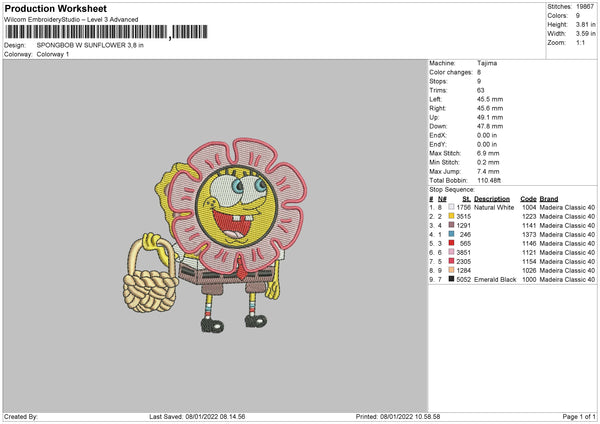Click the Up value 49.1 mm
The width and height of the screenshot is (600, 424).
click(x=490, y=117)
